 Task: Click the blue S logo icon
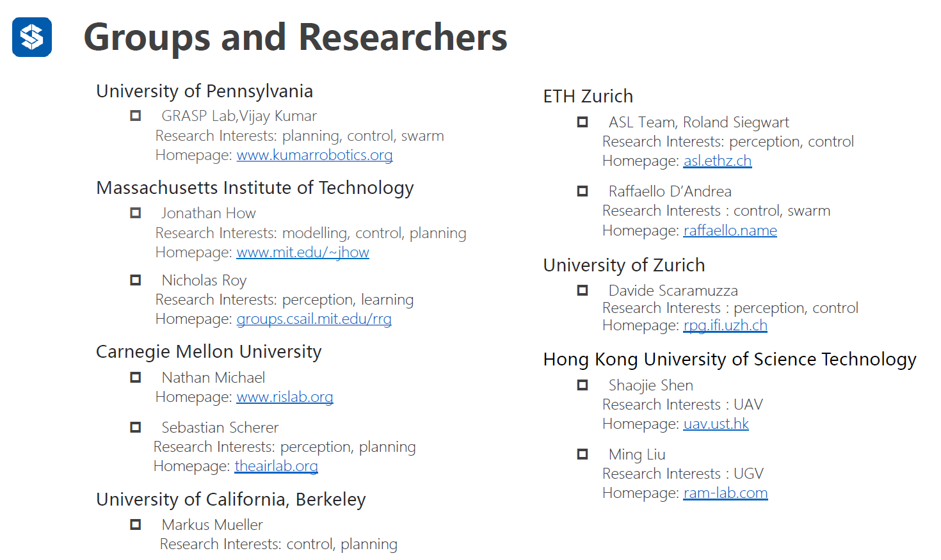(x=32, y=37)
